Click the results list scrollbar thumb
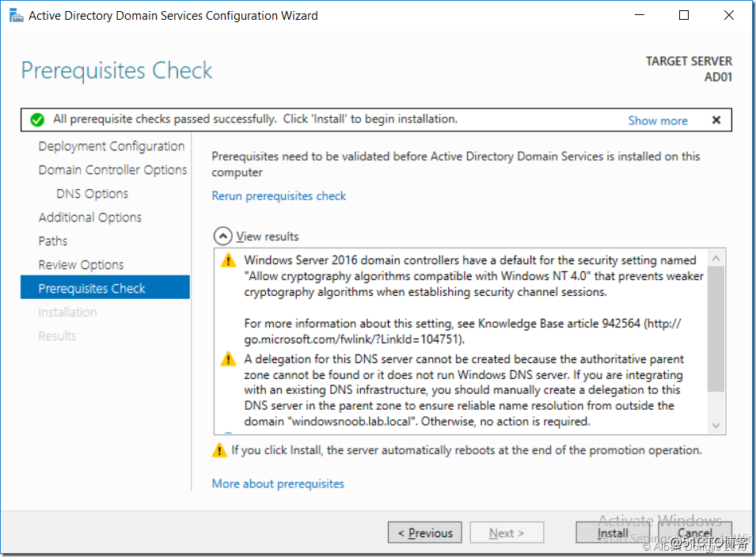The image size is (756, 557). [716, 330]
